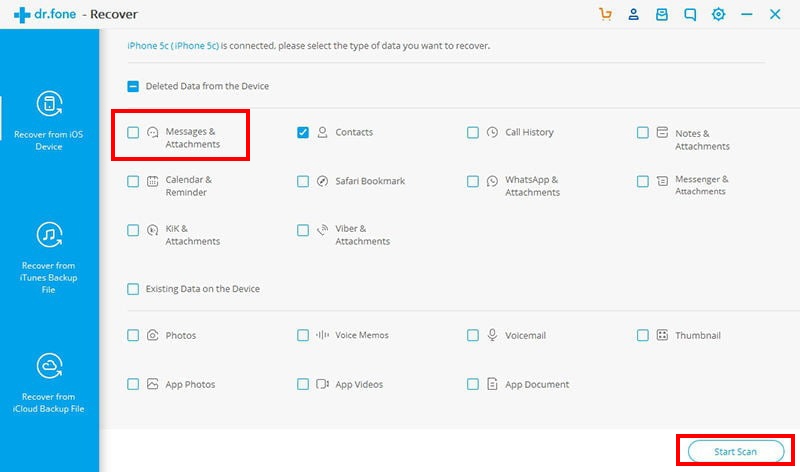Click the Safari Bookmark label
The image size is (800, 472).
point(370,181)
